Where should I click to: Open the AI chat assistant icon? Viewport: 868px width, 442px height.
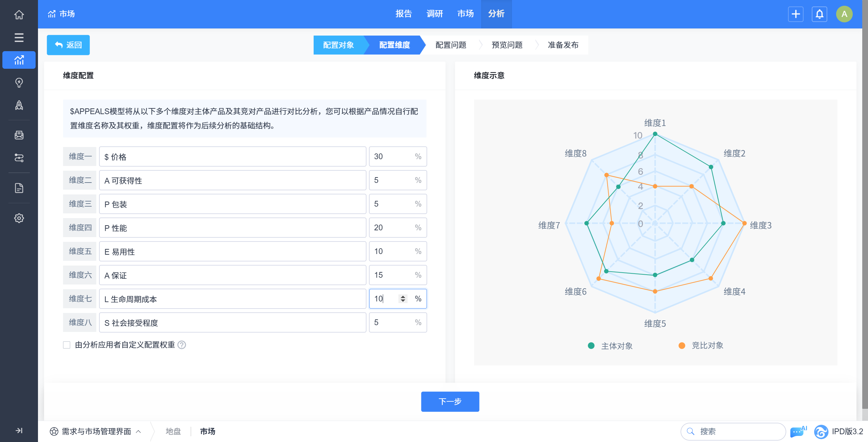pyautogui.click(x=798, y=432)
